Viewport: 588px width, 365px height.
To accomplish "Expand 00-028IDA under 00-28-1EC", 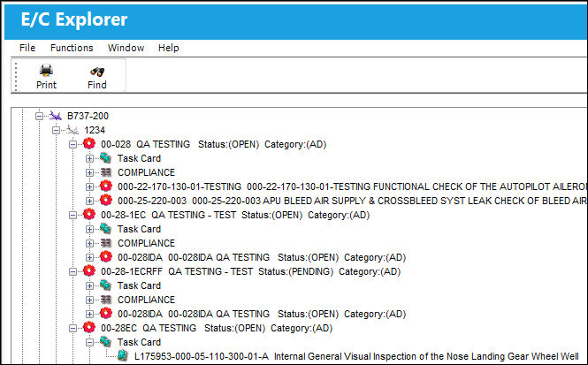I will [x=89, y=258].
